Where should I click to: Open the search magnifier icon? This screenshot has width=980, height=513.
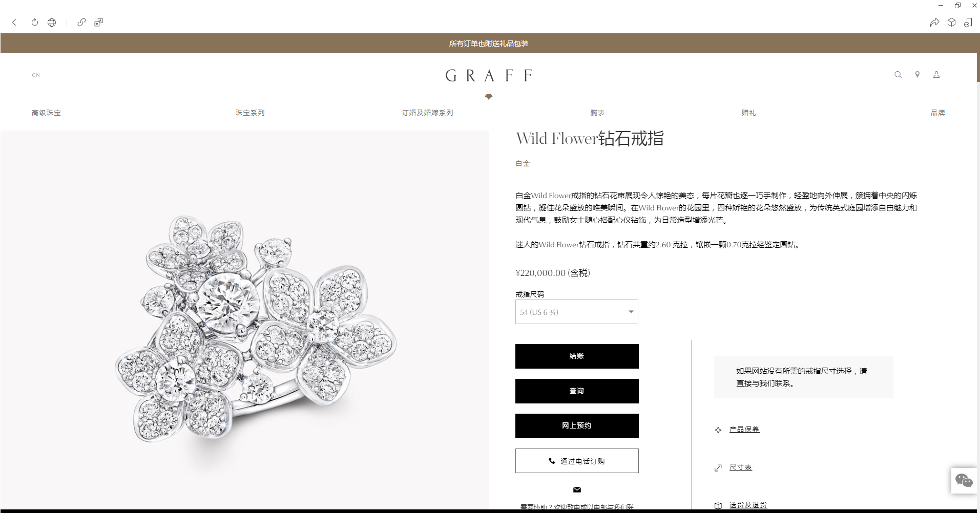[898, 75]
